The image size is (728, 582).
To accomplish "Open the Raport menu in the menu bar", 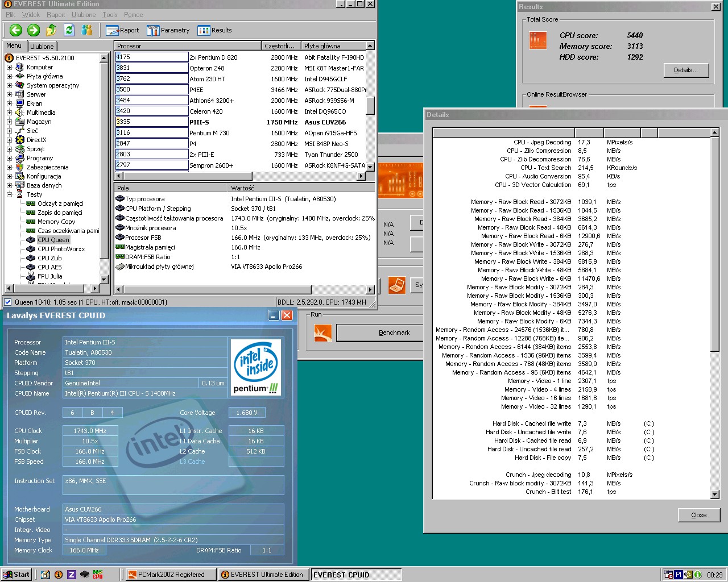I will [56, 15].
